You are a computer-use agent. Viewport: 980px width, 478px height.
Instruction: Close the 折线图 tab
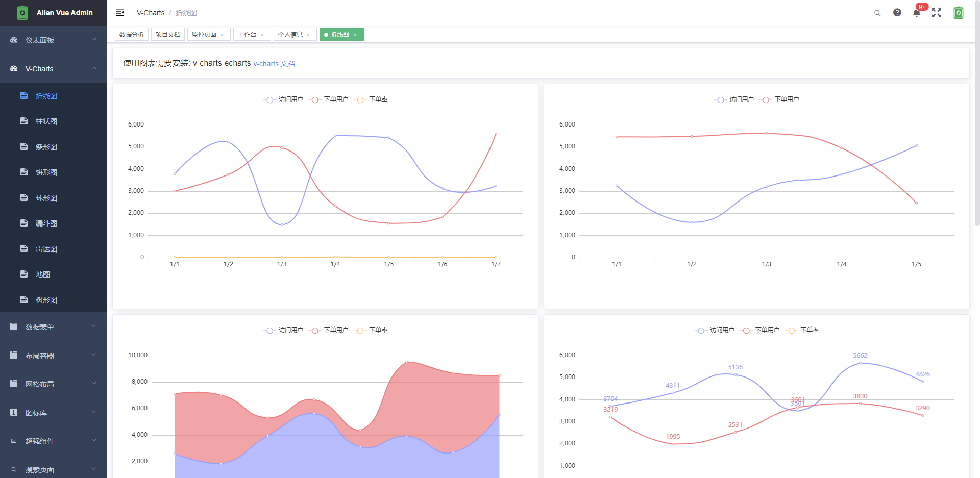tap(355, 35)
